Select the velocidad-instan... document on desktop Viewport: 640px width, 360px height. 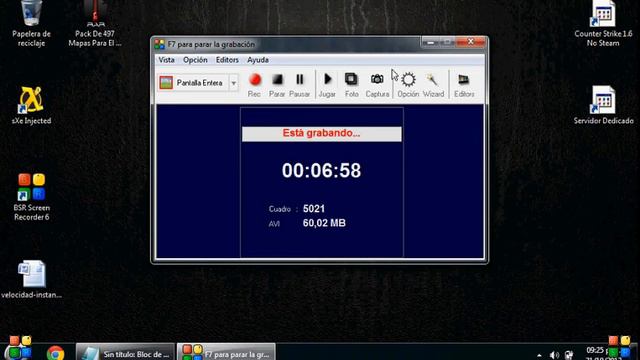(31, 280)
